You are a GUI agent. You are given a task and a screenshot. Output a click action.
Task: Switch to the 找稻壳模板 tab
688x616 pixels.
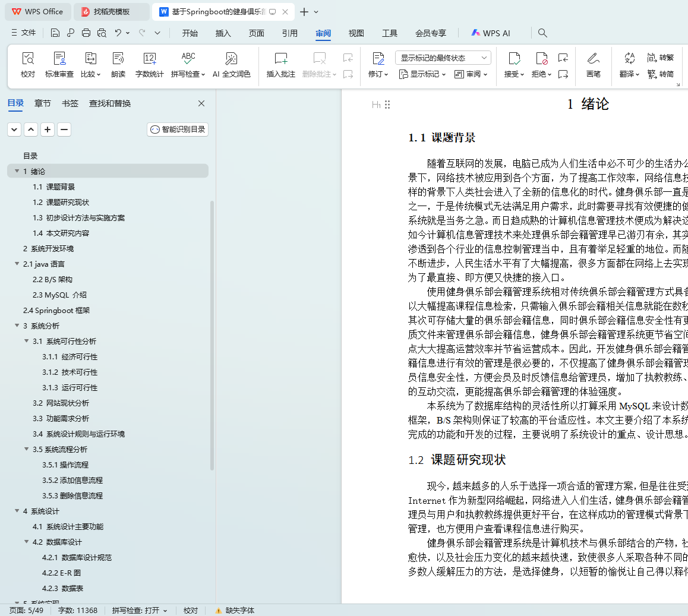point(111,12)
